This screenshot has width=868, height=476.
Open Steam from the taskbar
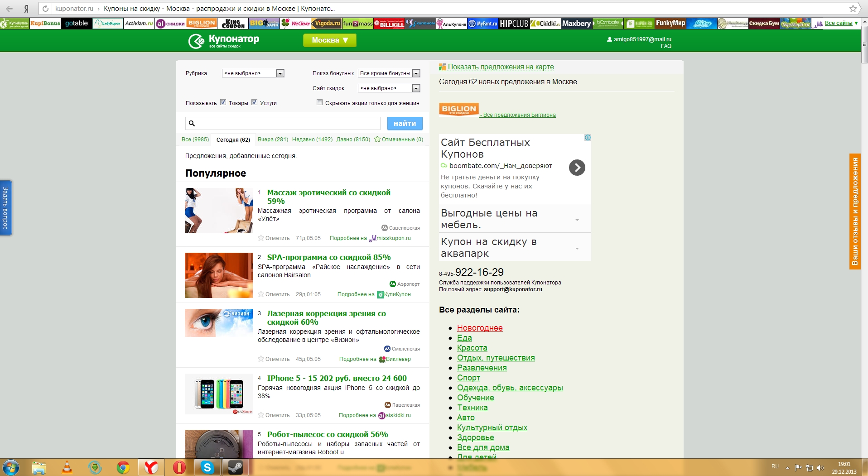pyautogui.click(x=235, y=467)
